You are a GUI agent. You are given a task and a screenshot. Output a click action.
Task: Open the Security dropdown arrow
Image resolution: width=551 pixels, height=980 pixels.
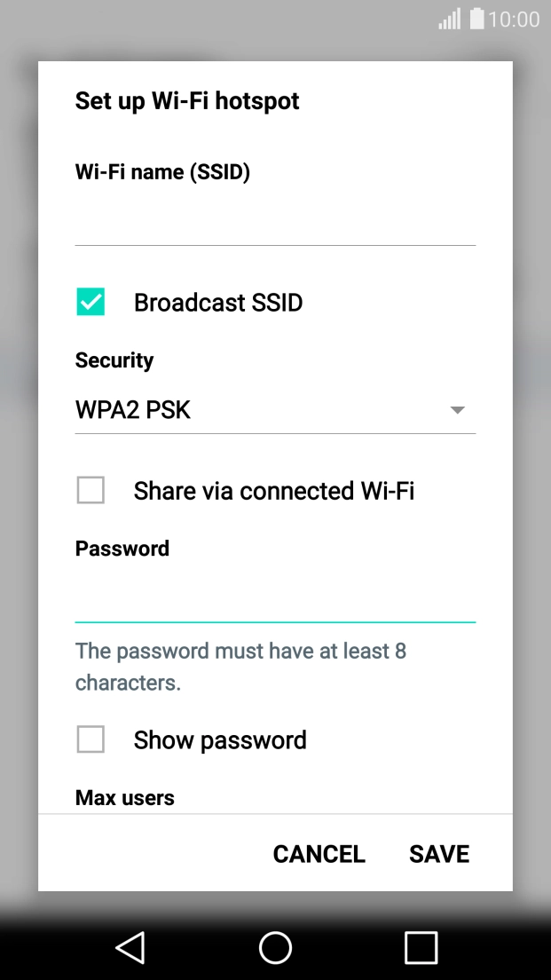(457, 410)
